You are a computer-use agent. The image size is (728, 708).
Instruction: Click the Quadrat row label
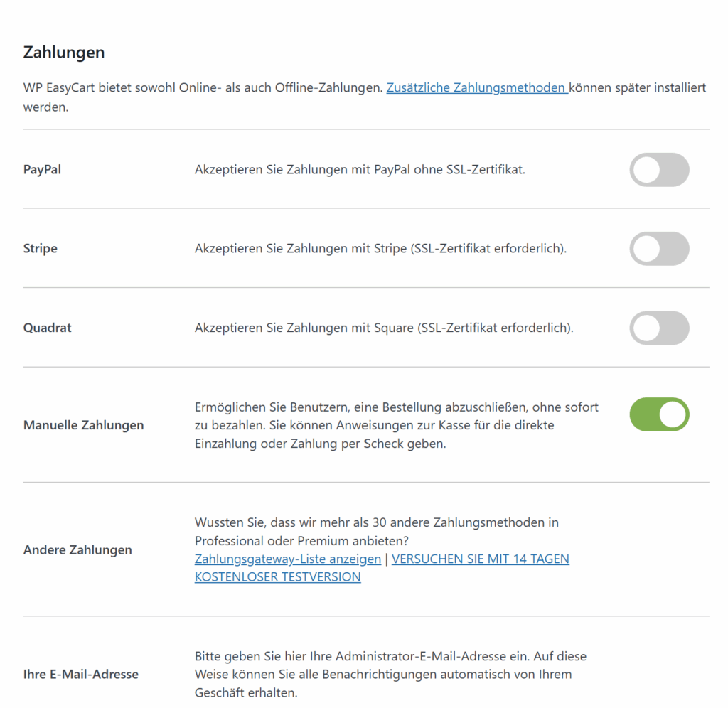(x=48, y=328)
